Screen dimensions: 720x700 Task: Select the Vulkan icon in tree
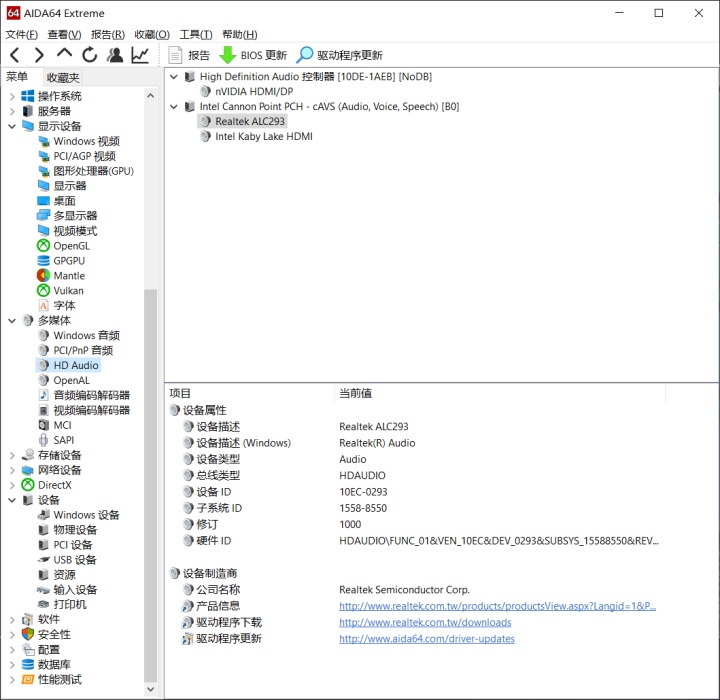click(43, 291)
